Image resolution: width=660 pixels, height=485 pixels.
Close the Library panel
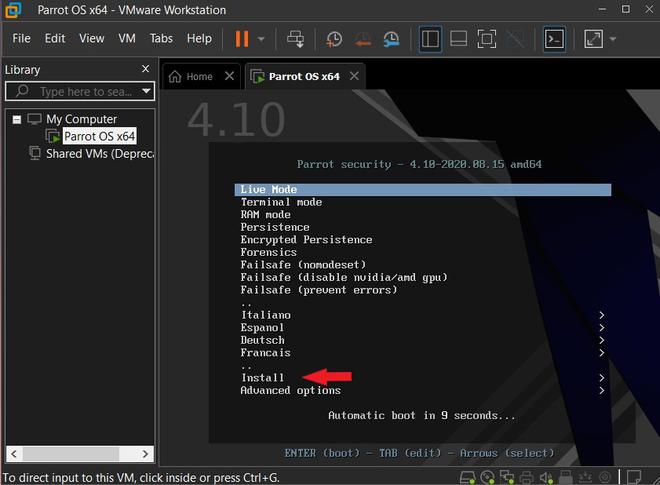[x=145, y=69]
